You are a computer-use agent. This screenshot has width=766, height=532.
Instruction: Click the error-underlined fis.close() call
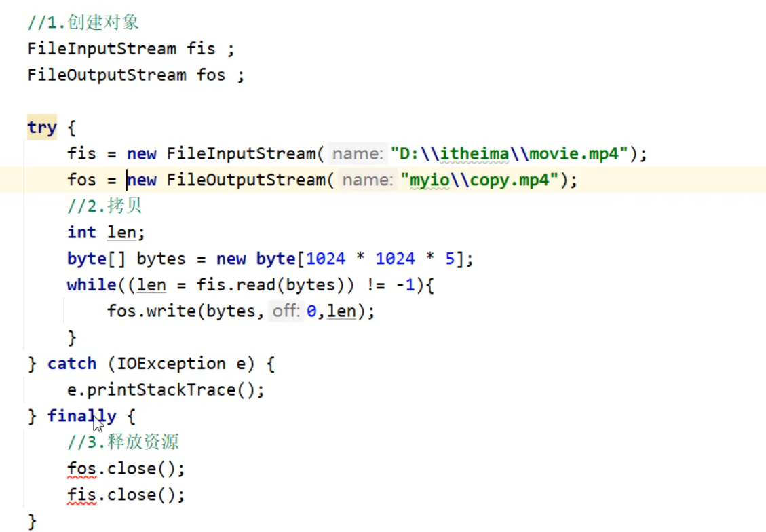tap(126, 495)
